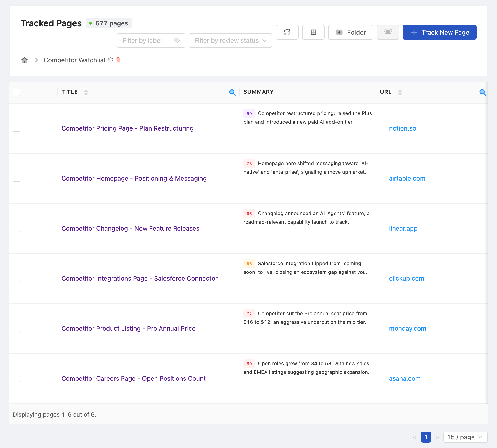The image size is (497, 448).
Task: Check the Open Positions Count row checkbox
Action: click(x=16, y=378)
